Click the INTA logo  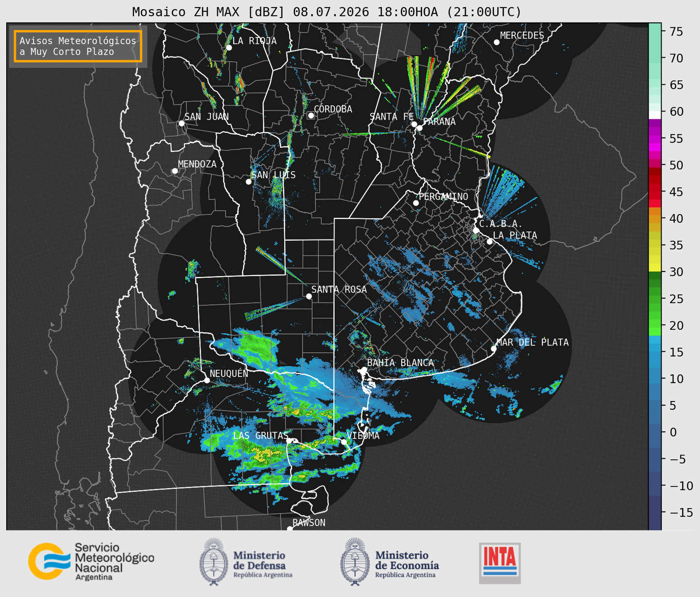click(500, 563)
